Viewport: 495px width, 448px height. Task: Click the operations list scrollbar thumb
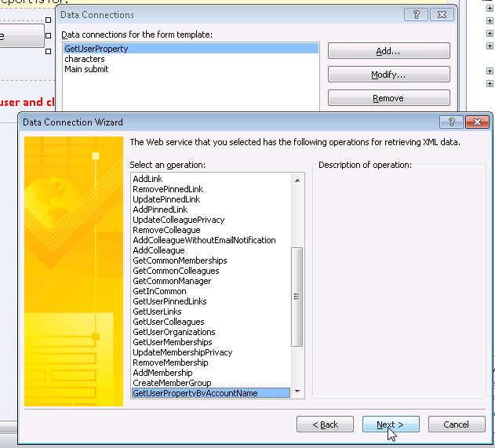[297, 296]
